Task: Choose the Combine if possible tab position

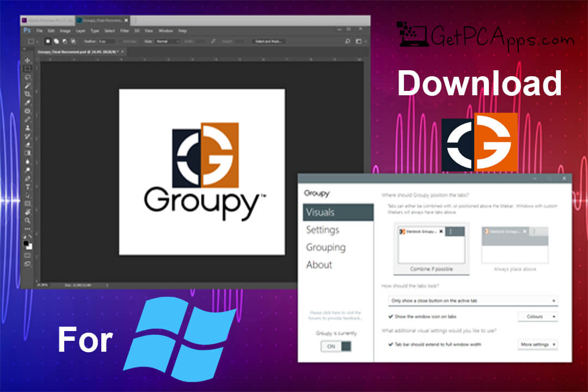Action: click(431, 249)
